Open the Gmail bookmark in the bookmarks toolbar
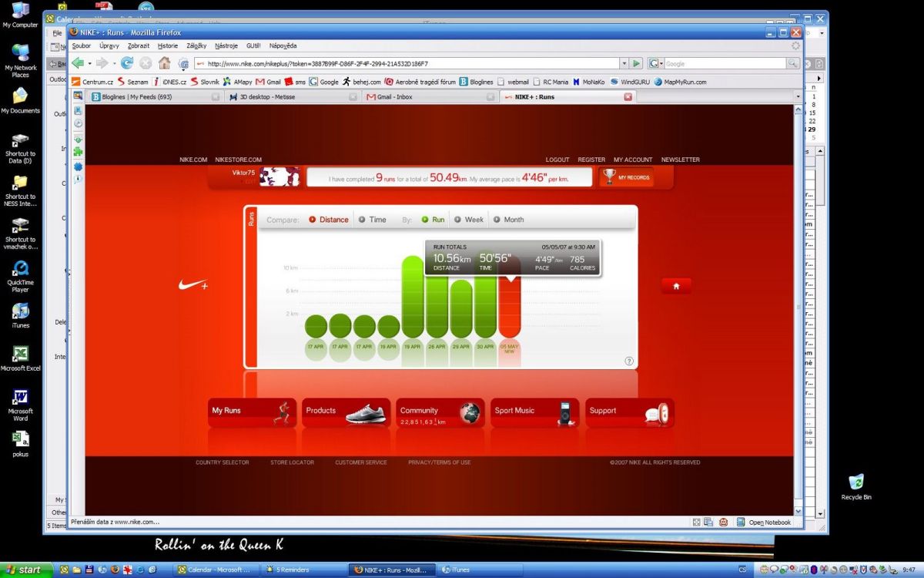This screenshot has height=578, width=924. pos(269,82)
